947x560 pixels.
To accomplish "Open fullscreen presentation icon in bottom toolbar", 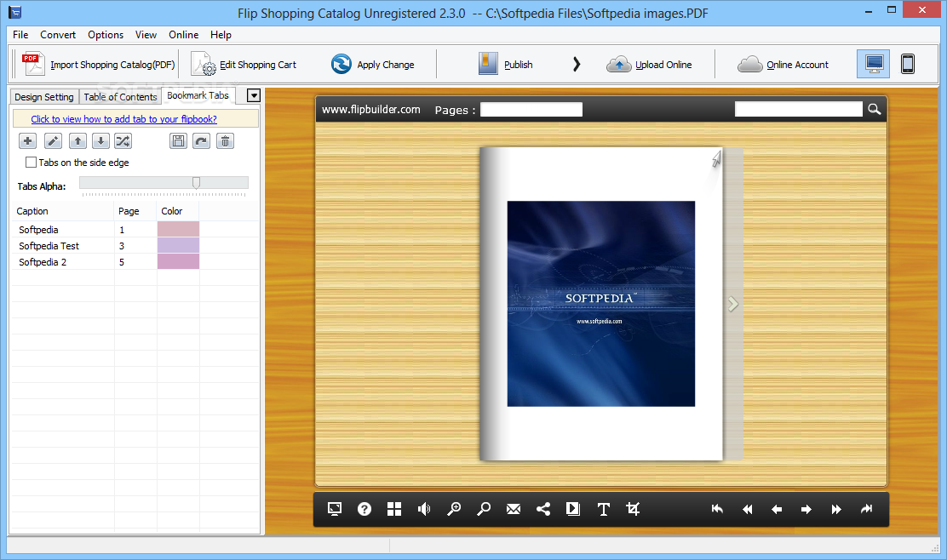I will 335,509.
